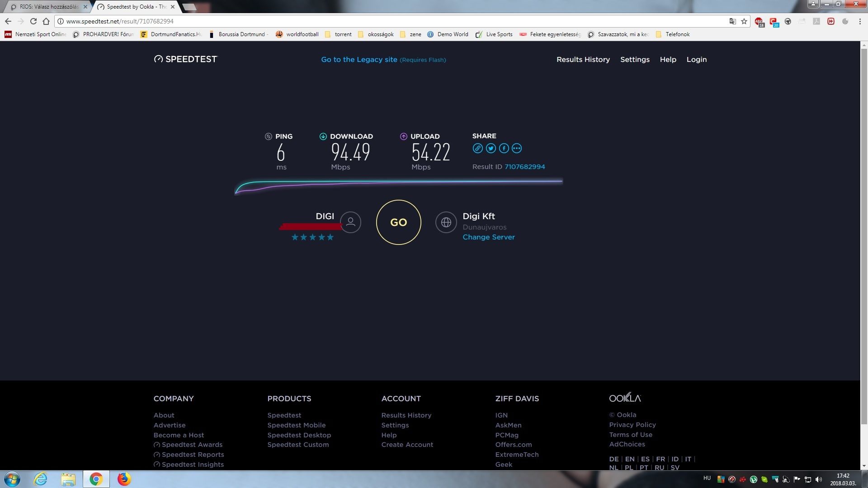Expand the okosságok bookmarks folder
This screenshot has height=488, width=868.
376,34
